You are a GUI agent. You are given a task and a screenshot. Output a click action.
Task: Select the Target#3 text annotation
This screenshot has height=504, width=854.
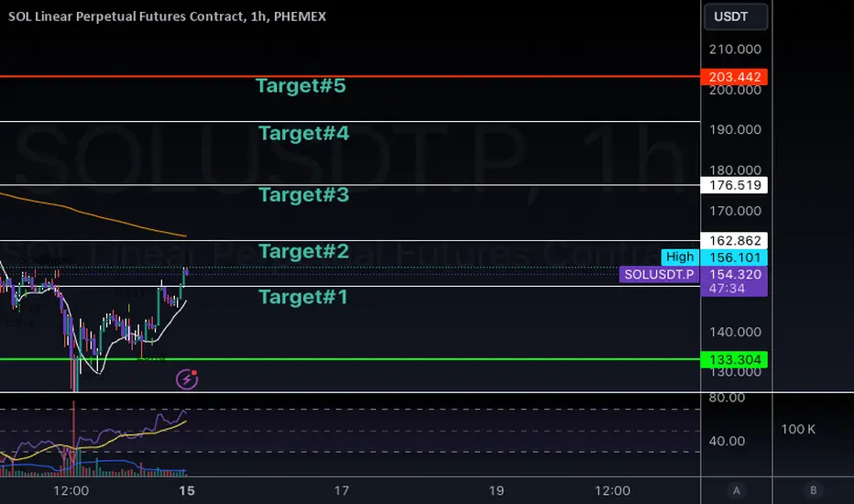pyautogui.click(x=303, y=194)
